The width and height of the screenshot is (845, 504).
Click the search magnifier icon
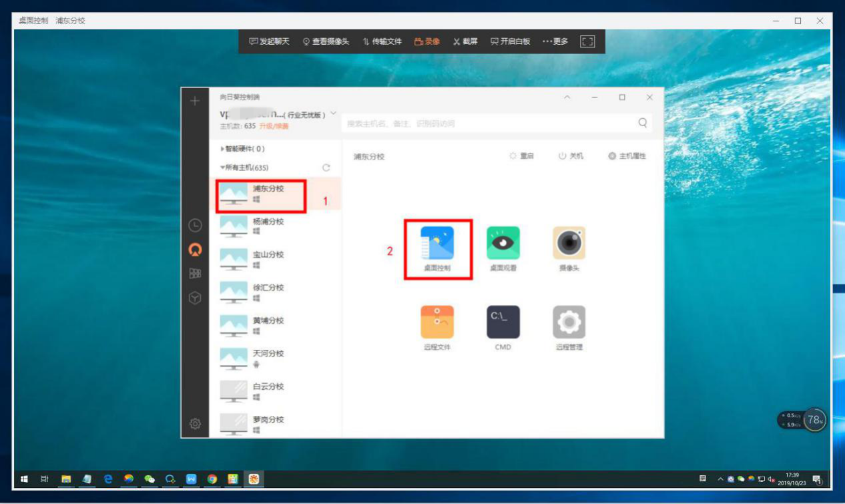point(643,123)
